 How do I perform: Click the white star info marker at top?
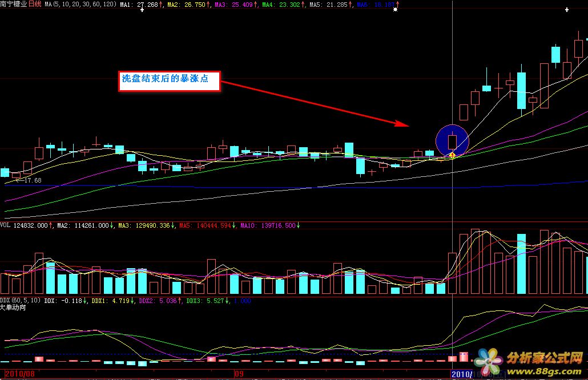395,9
